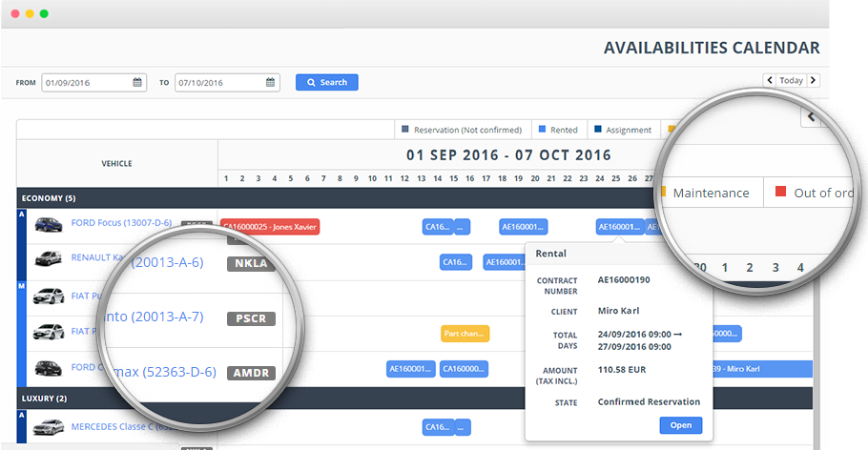This screenshot has height=450, width=868.
Task: Click the blue Search button
Action: 326,83
